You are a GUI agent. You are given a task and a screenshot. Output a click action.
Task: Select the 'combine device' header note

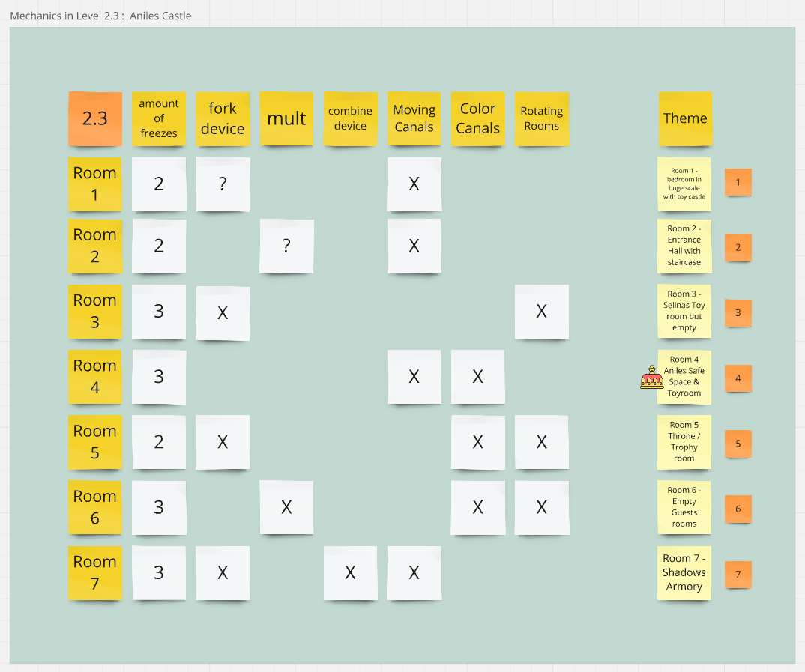pos(350,118)
